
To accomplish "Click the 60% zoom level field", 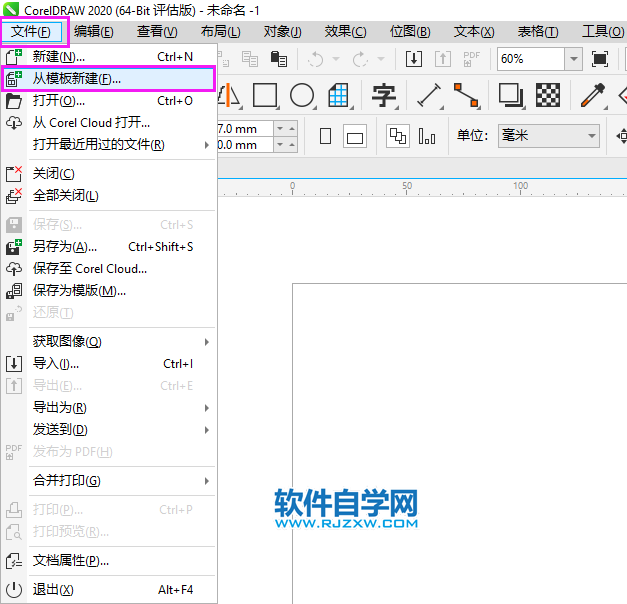I will pos(531,59).
